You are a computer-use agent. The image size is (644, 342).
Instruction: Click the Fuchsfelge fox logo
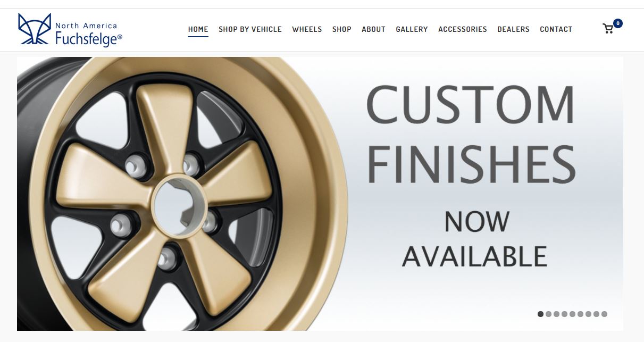(35, 29)
